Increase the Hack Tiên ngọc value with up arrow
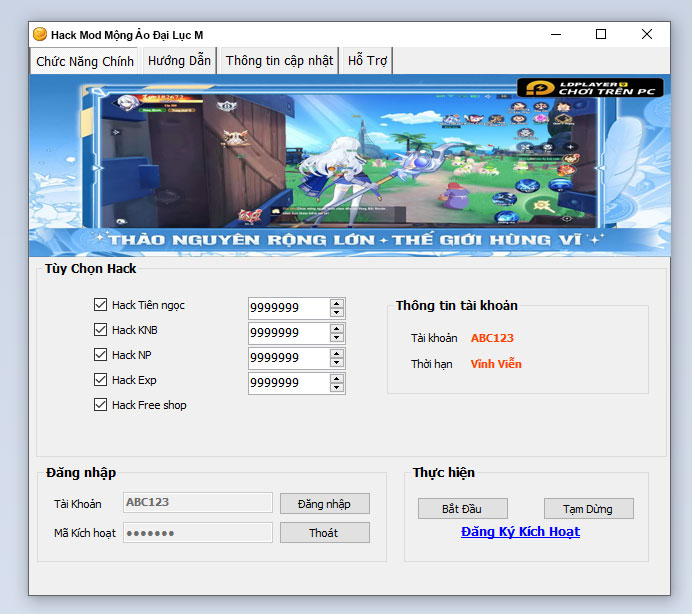The width and height of the screenshot is (693, 616). 337,304
